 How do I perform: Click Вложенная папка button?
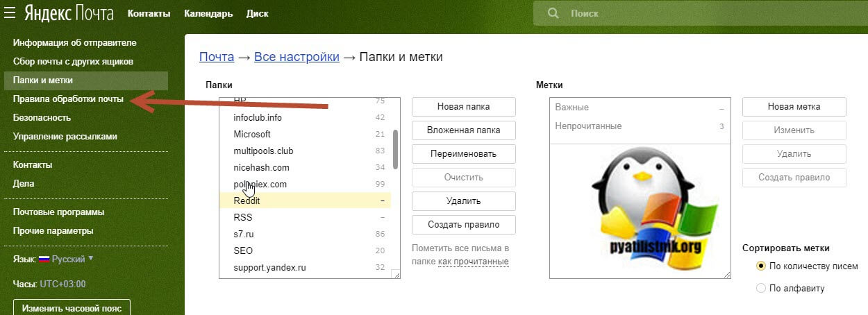point(464,130)
